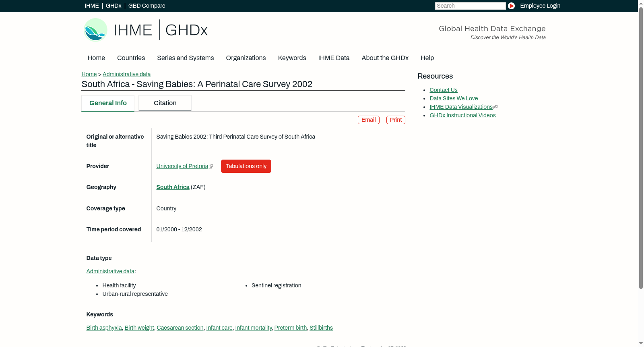The image size is (644, 347).
Task: Open the Employee Login link
Action: pos(540,6)
